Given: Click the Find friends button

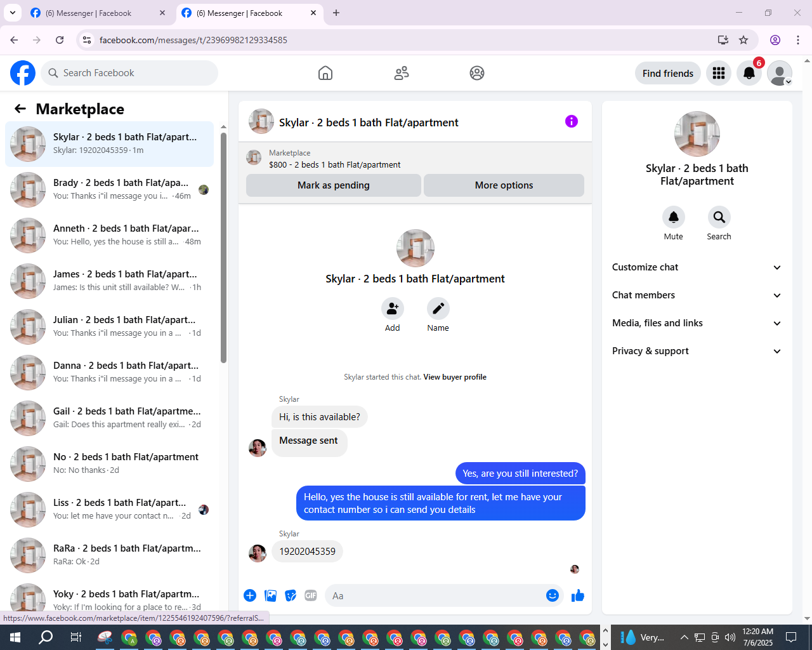Looking at the screenshot, I should click(x=668, y=73).
